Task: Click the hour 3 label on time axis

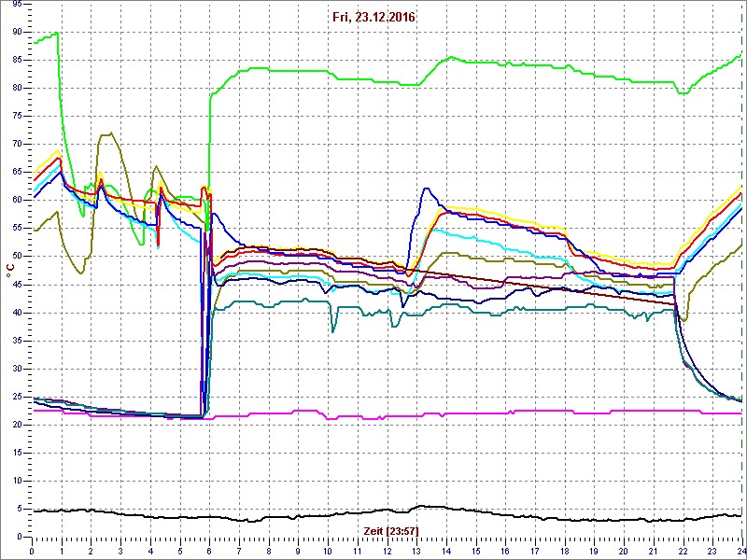Action: click(120, 551)
